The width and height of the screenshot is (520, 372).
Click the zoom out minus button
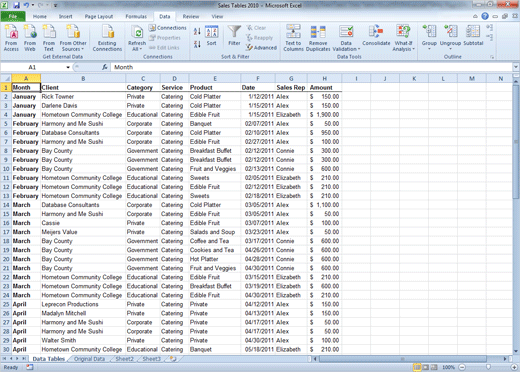coord(462,367)
